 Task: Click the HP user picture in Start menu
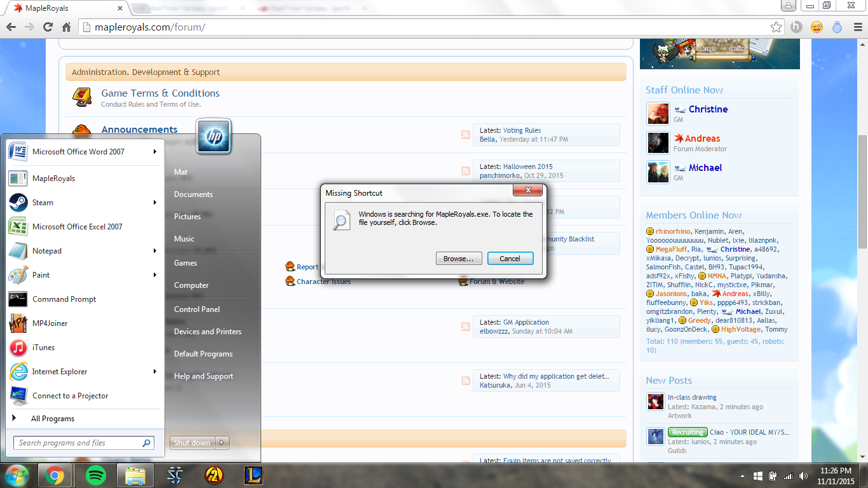pos(214,136)
